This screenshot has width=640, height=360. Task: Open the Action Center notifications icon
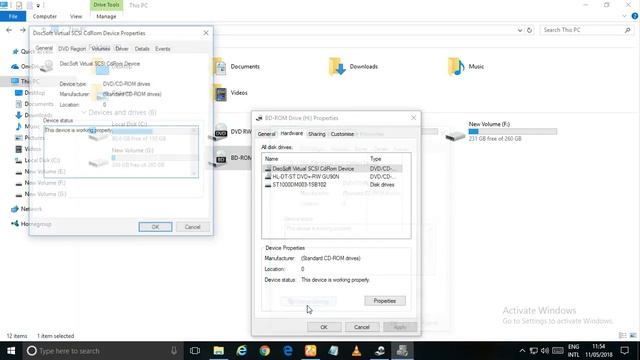624,351
